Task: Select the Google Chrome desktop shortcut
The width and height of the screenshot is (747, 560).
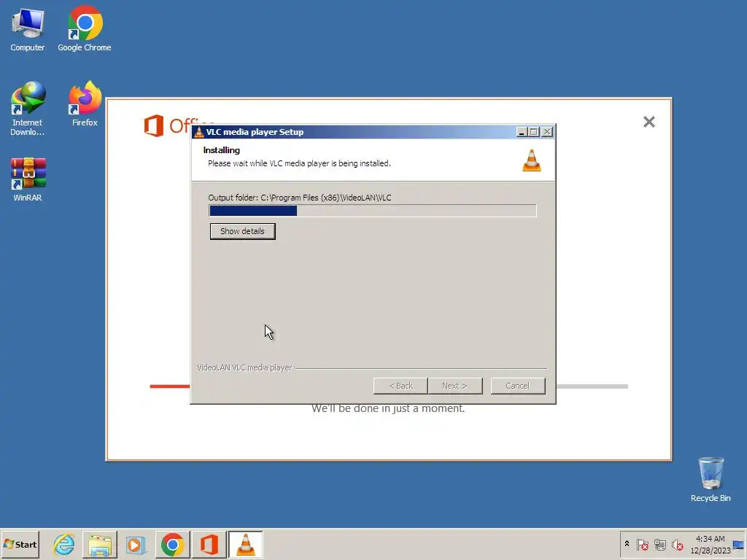Action: pyautogui.click(x=85, y=29)
